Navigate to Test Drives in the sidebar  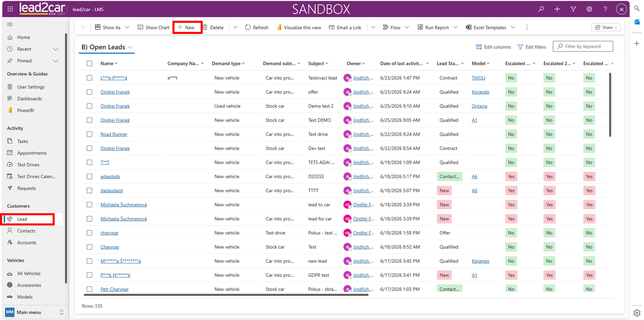click(x=28, y=165)
